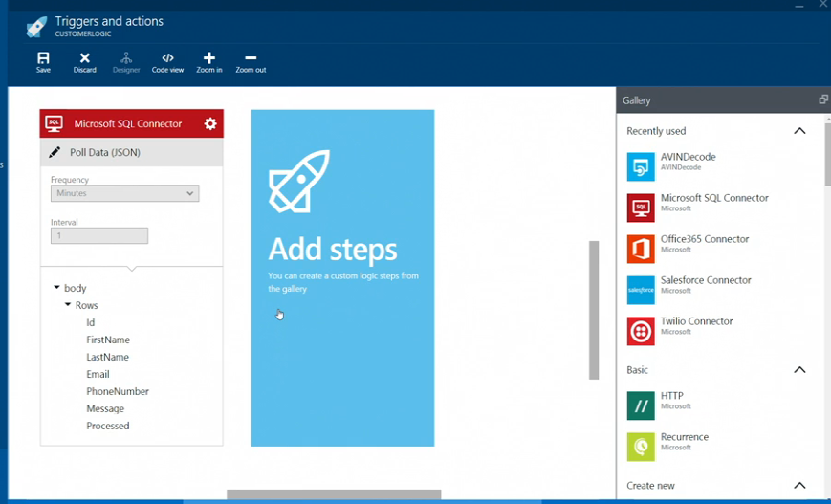Image resolution: width=831 pixels, height=504 pixels.
Task: Click the Triggers and actions title
Action: tap(109, 21)
